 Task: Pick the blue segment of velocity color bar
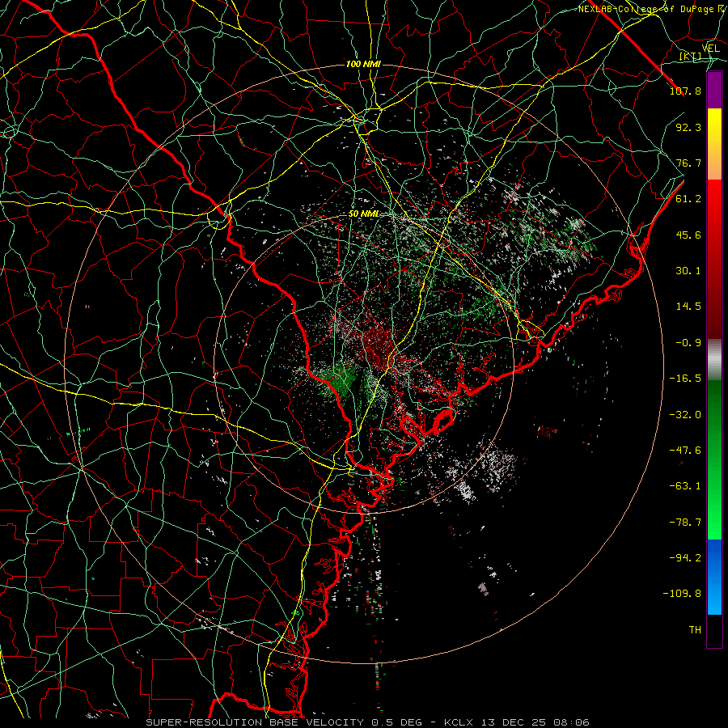click(714, 577)
